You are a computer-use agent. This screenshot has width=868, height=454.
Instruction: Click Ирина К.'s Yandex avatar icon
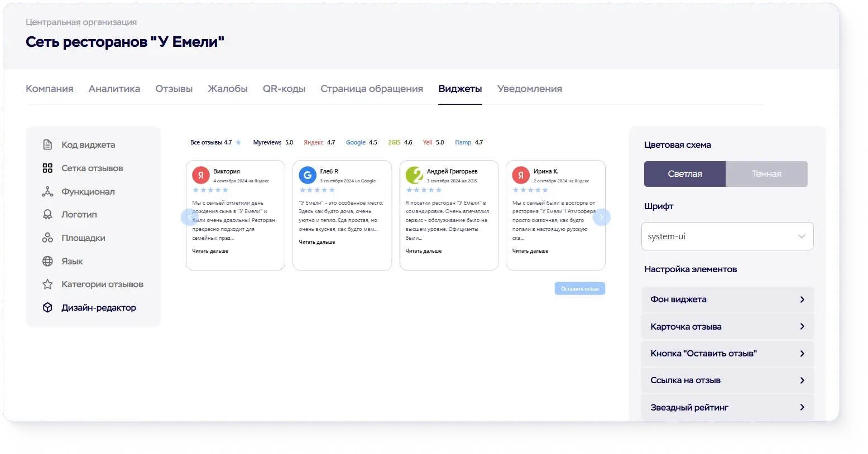tap(521, 175)
